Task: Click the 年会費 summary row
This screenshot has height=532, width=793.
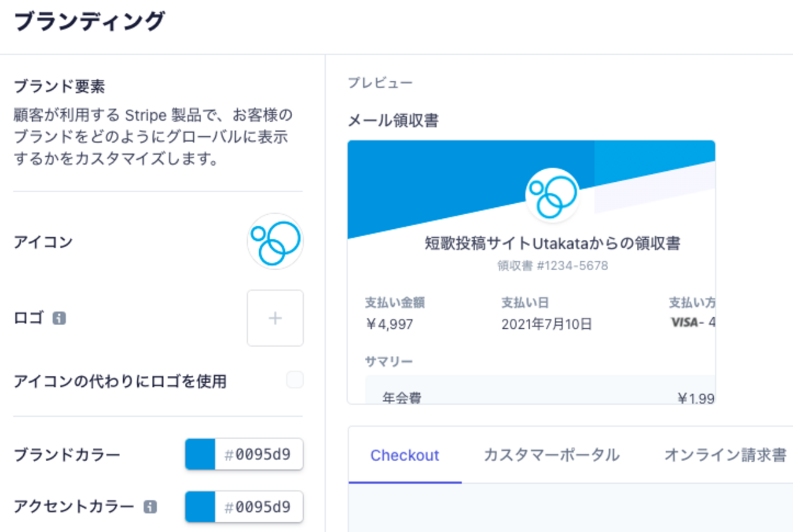Action: [401, 398]
